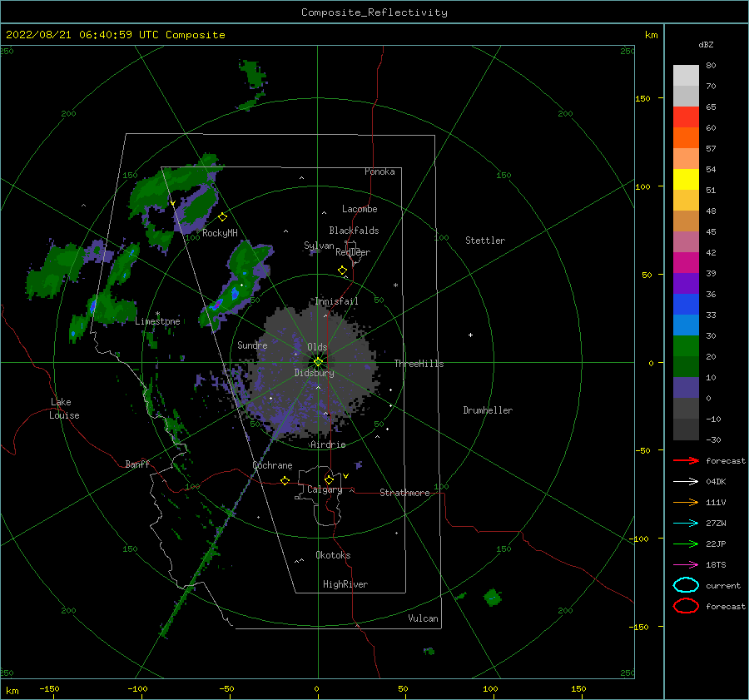749x700 pixels.
Task: Select the yellow diamond marker below Cochrane
Action: tap(285, 481)
